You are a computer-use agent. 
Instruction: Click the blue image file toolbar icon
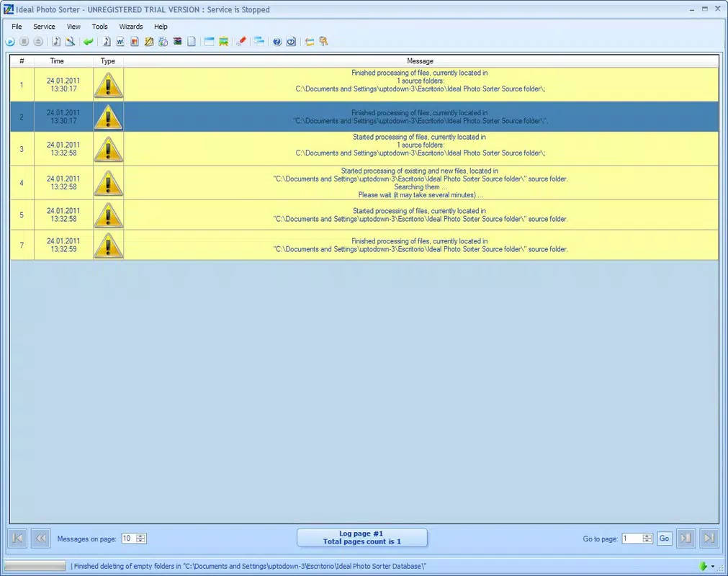tap(120, 42)
